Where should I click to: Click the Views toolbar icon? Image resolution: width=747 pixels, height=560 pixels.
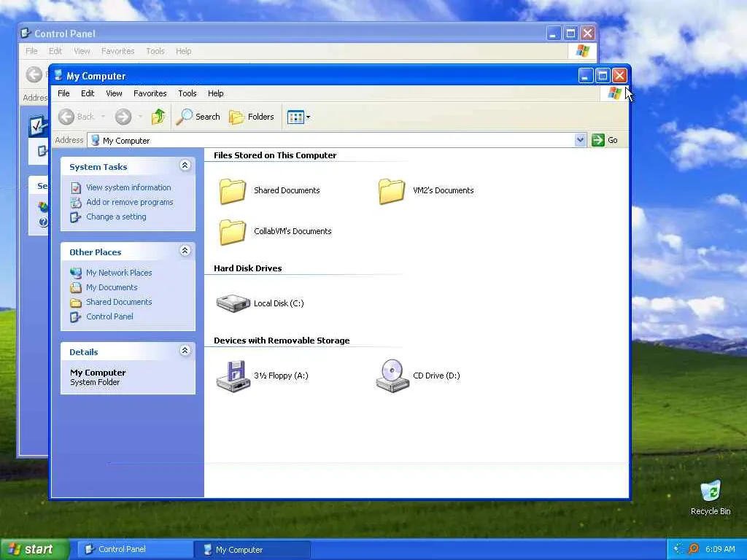(x=295, y=117)
